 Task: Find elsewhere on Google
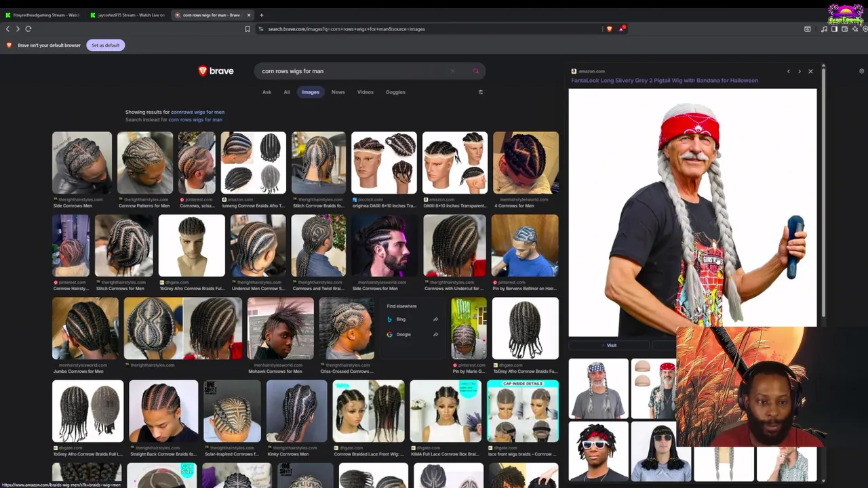pos(403,334)
